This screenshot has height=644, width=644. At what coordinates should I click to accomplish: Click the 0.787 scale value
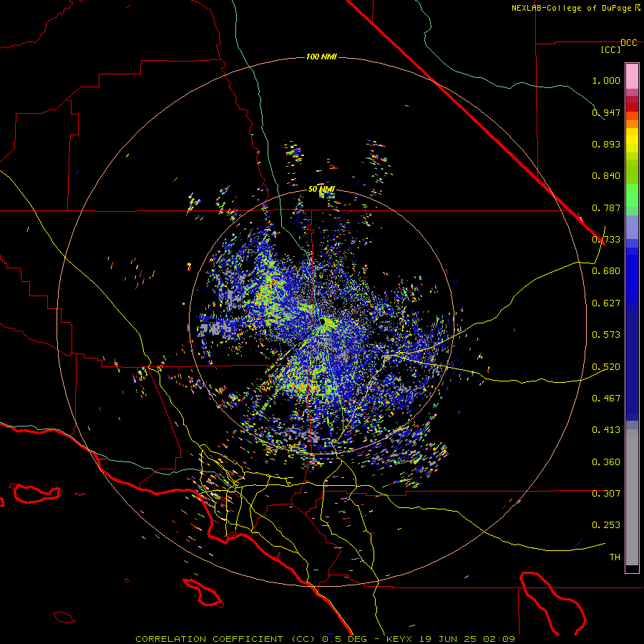tap(606, 208)
